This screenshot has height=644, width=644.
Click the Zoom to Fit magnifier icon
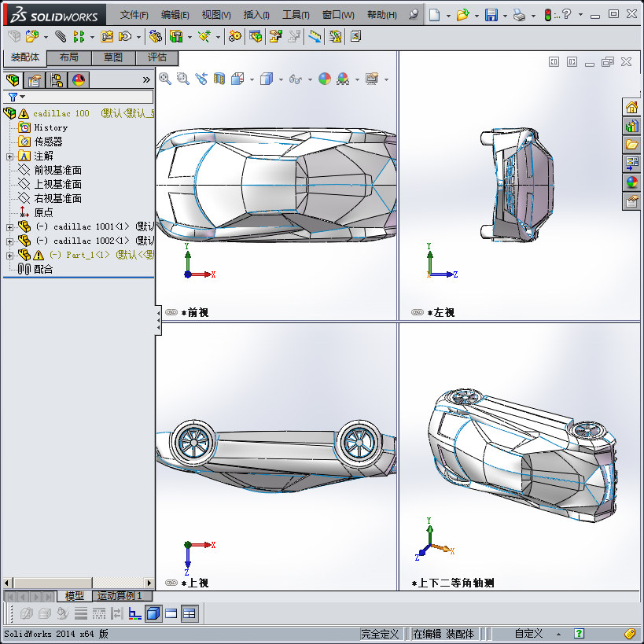165,79
